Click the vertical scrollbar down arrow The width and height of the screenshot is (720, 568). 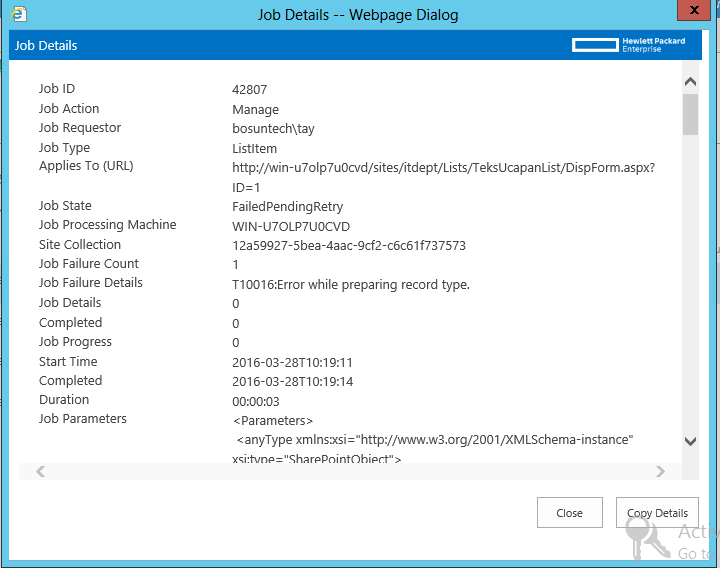(x=690, y=441)
